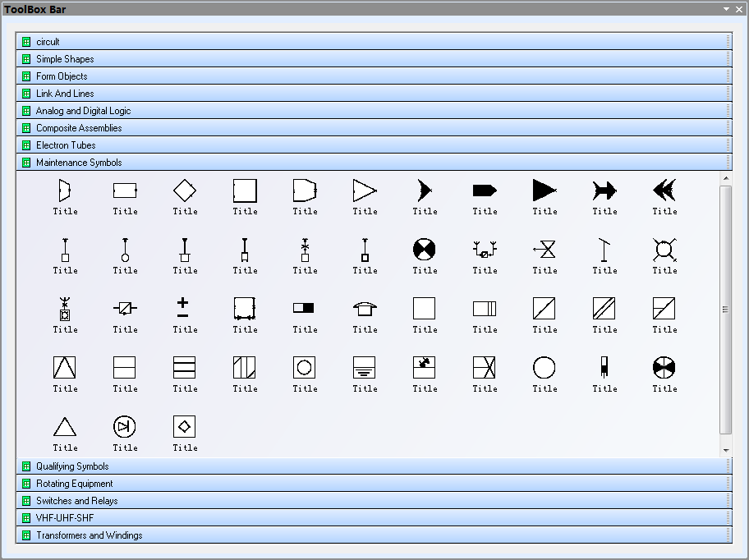This screenshot has width=749, height=560.
Task: Select the empty circle symbol
Action: click(x=545, y=368)
